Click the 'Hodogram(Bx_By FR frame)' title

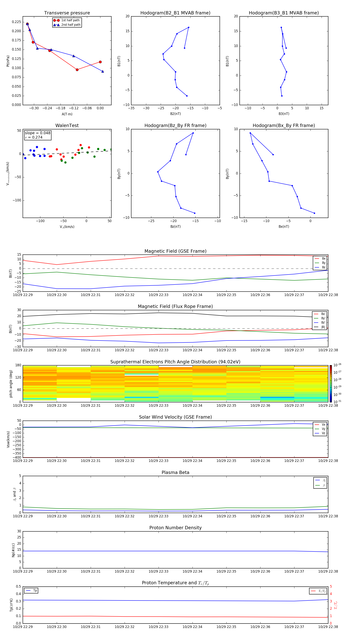[284, 125]
